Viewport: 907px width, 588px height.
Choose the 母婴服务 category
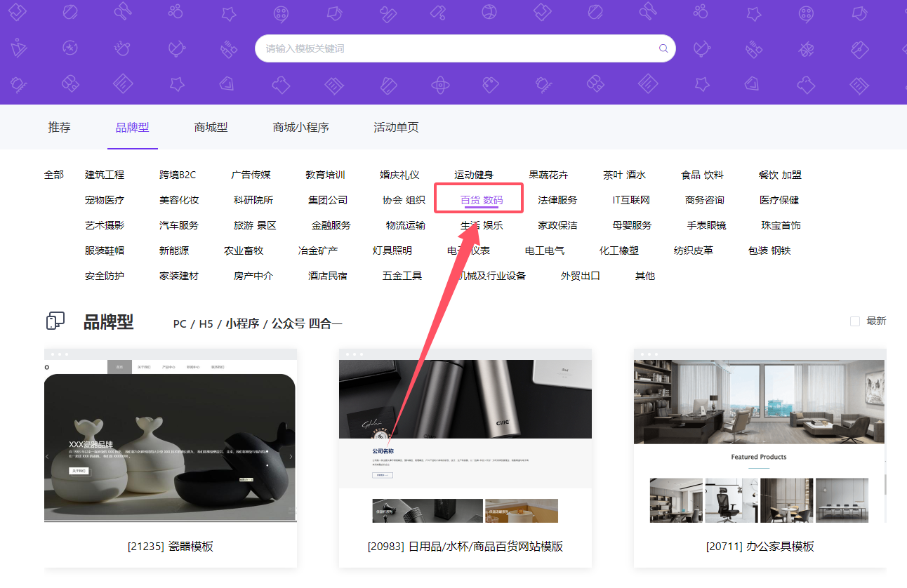[x=632, y=225]
